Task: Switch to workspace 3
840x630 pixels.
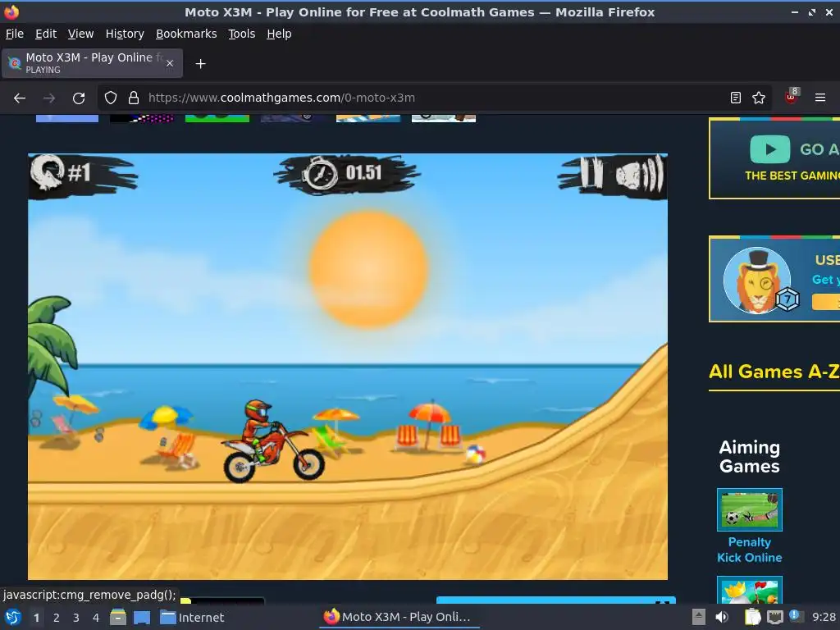Action: 76,618
